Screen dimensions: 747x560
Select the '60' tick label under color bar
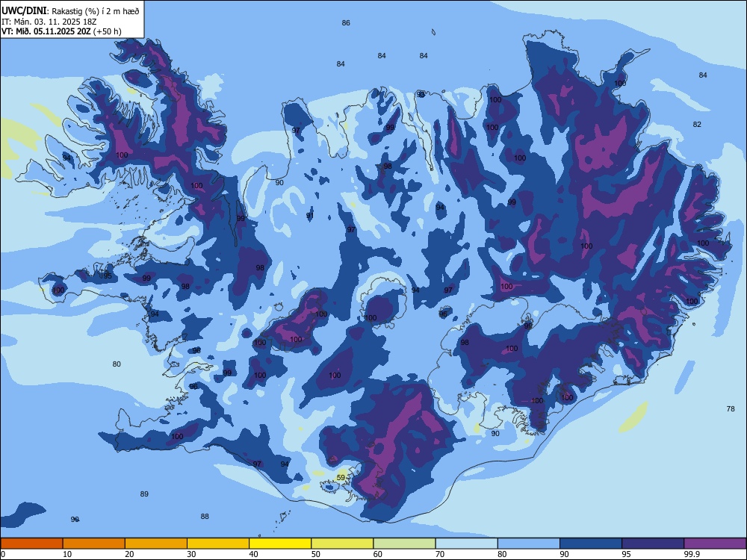click(378, 554)
